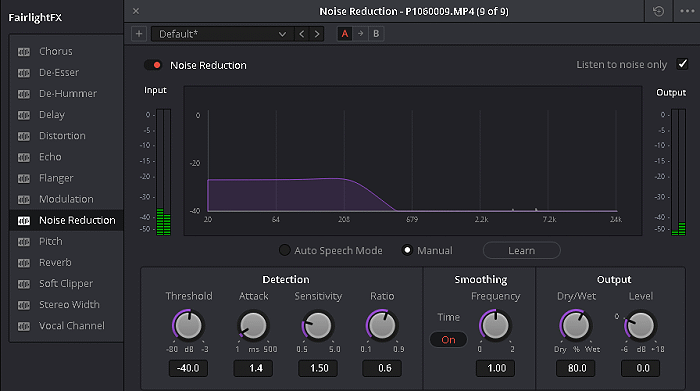This screenshot has width=700, height=391.
Task: Click the Attack knob
Action: coord(253,325)
